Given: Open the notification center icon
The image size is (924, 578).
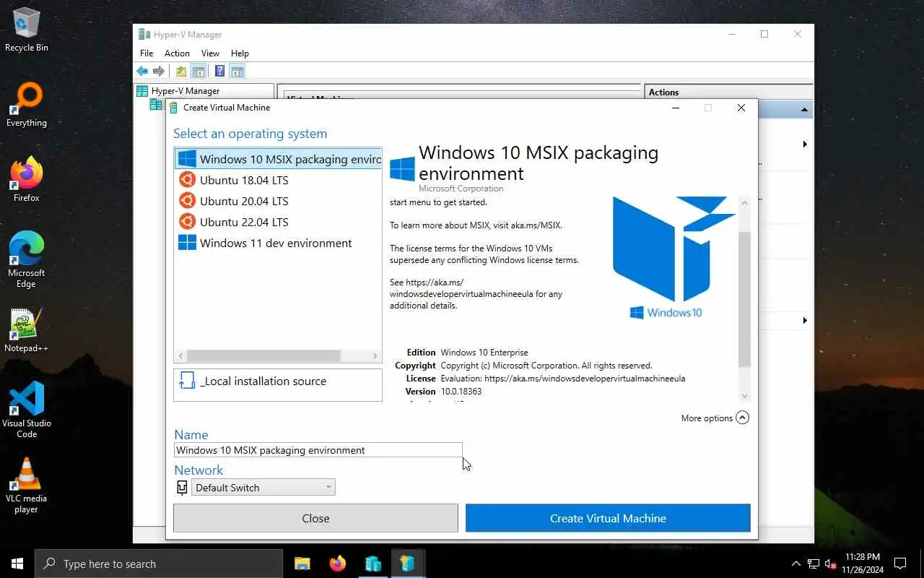Looking at the screenshot, I should click(900, 564).
